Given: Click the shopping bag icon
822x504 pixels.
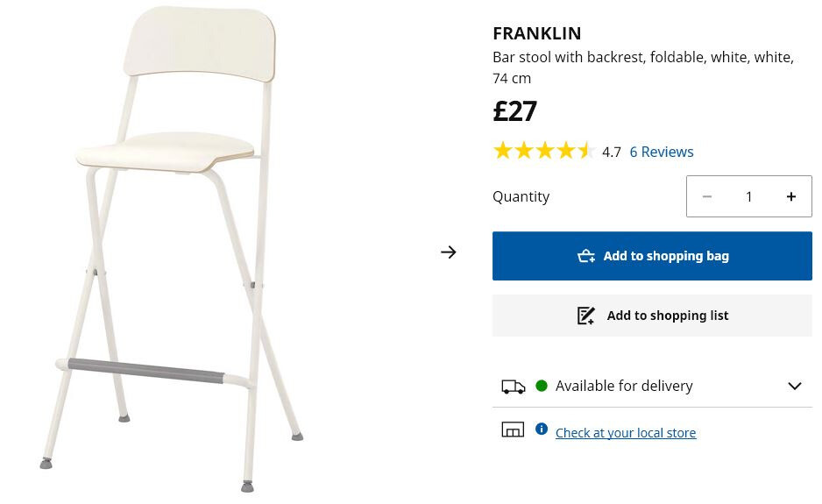Looking at the screenshot, I should [586, 256].
